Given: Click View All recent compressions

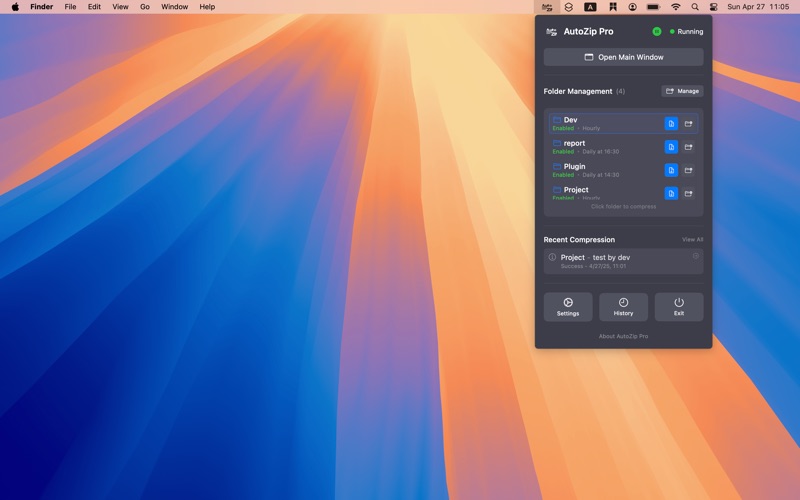Looking at the screenshot, I should point(692,239).
